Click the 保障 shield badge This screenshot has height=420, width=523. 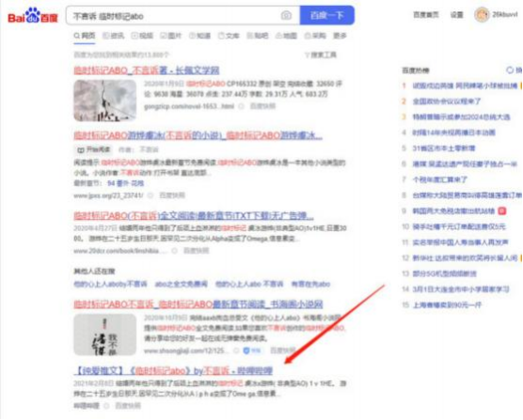point(252,350)
